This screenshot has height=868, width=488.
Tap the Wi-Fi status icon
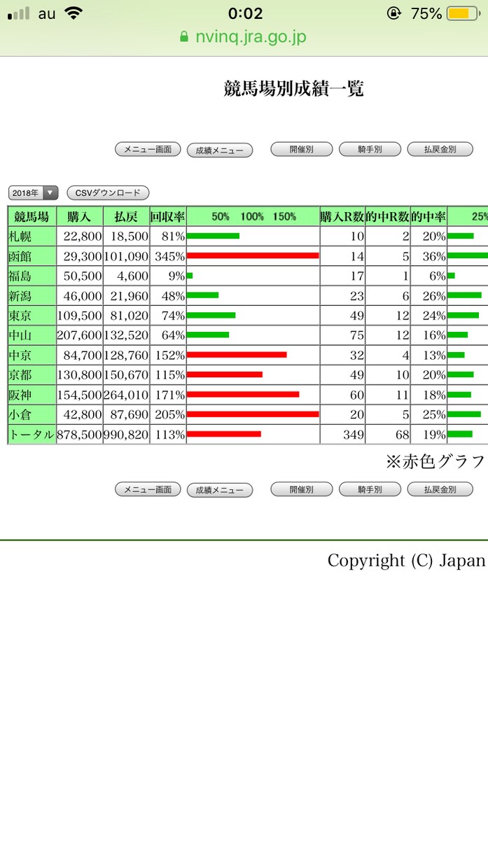72,13
